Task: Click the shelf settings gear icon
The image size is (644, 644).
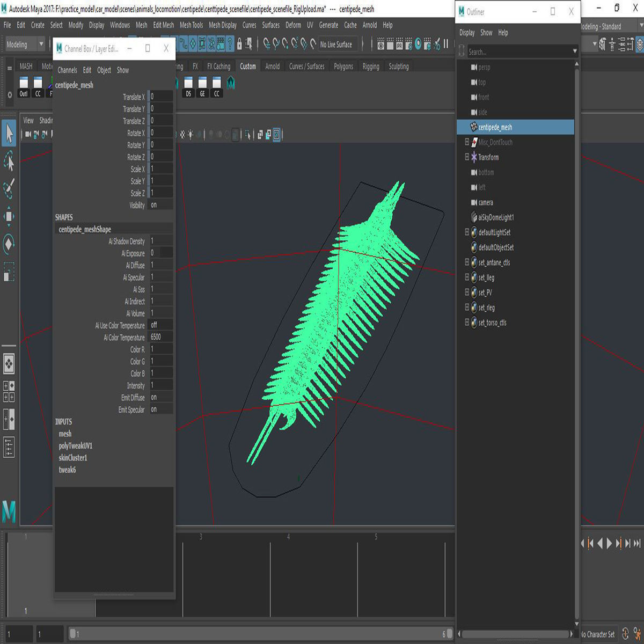Action: coord(9,94)
